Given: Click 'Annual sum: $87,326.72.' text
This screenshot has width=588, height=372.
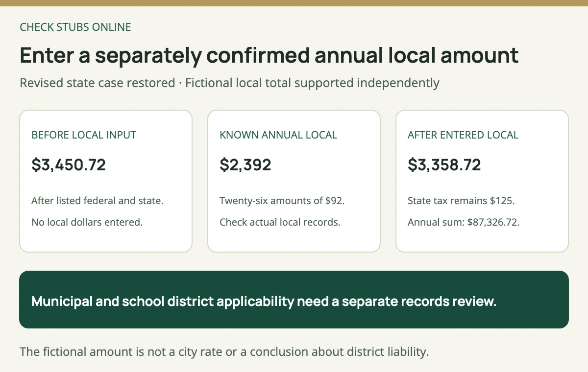Looking at the screenshot, I should tap(464, 222).
